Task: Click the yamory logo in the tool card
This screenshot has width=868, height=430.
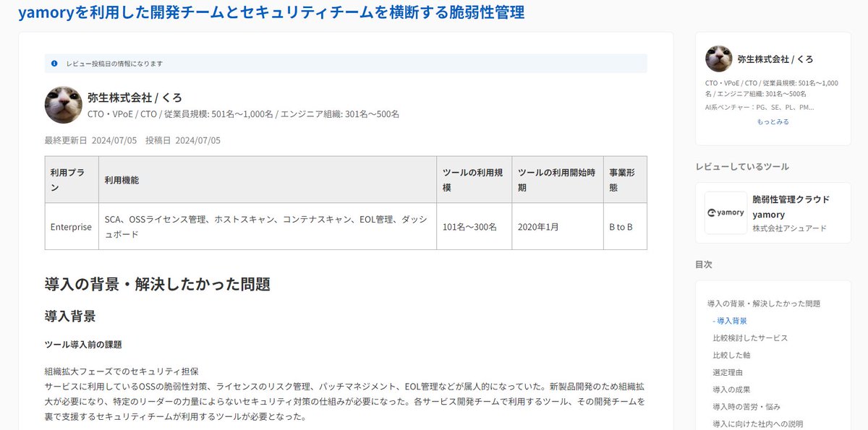Action: click(726, 213)
